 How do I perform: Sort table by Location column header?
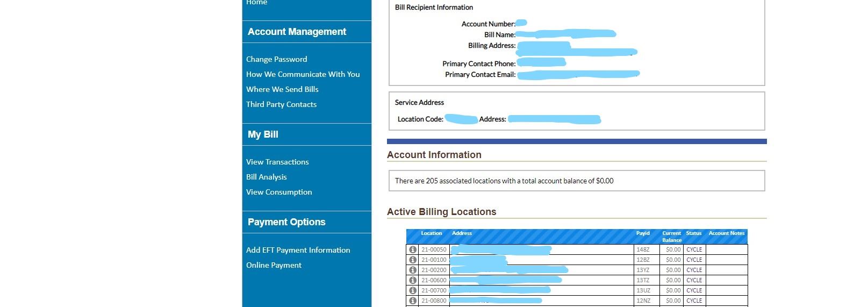click(x=431, y=233)
